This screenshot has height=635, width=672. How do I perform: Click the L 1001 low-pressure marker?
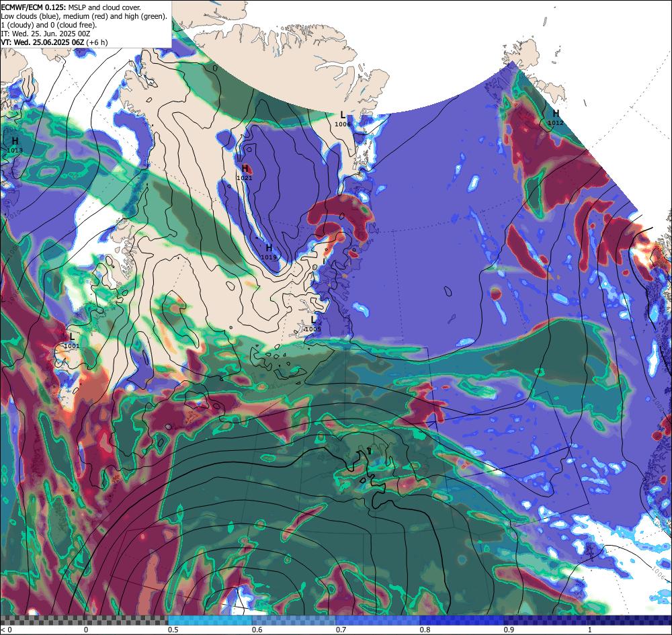[x=72, y=341]
